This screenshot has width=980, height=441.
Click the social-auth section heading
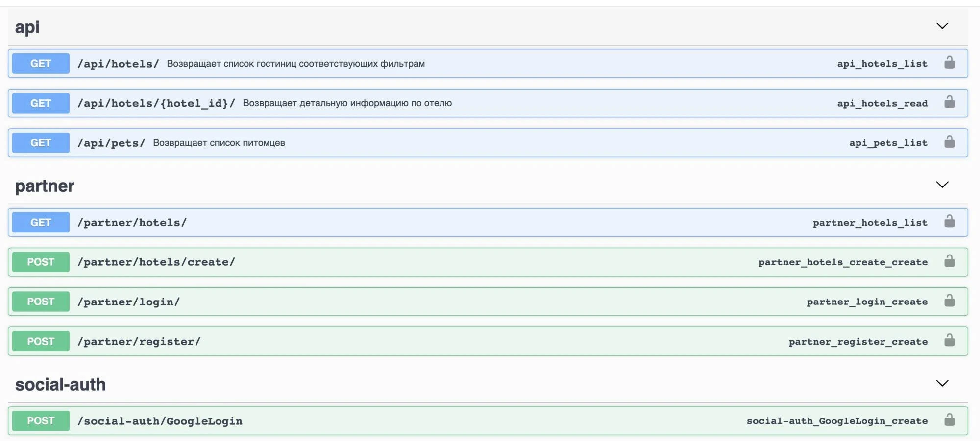[60, 385]
